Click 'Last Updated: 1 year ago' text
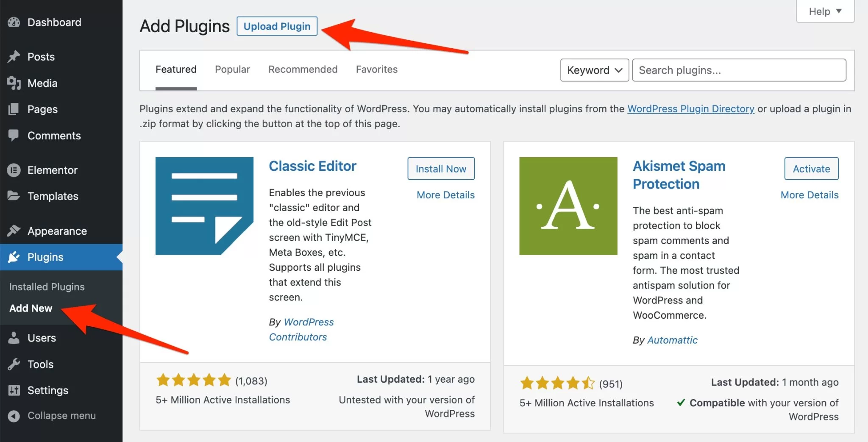Screen dimensions: 868x442 (x=415, y=379)
